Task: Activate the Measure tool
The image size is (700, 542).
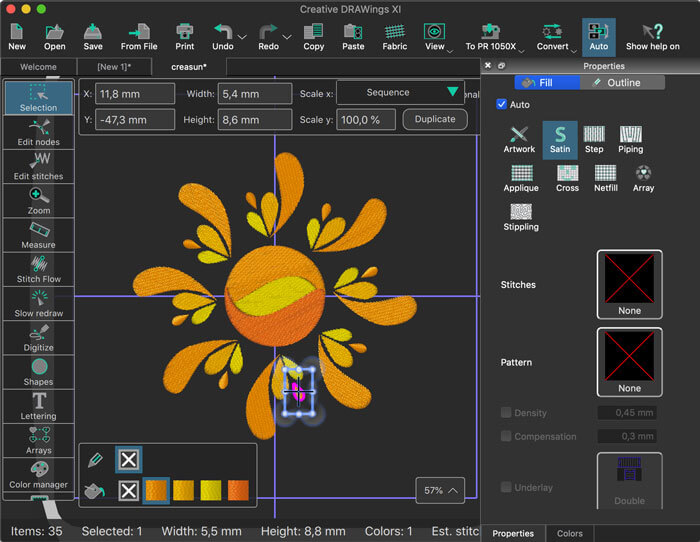Action: (x=39, y=235)
